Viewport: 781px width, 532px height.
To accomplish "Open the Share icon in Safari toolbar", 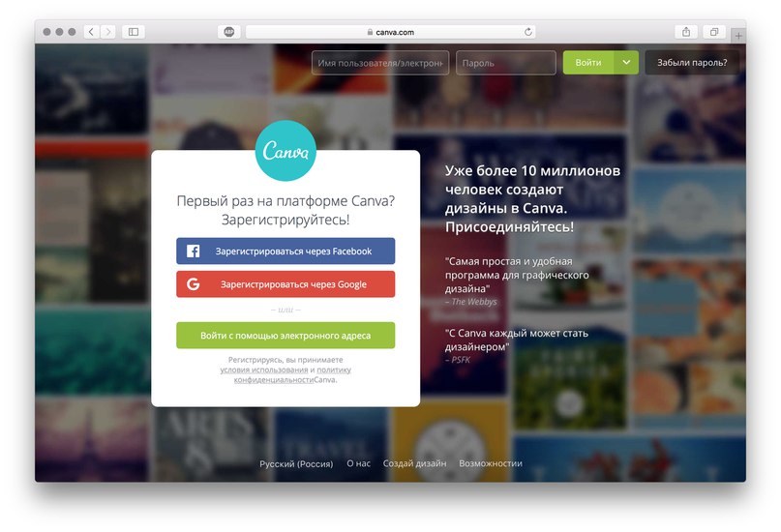I will (x=686, y=32).
